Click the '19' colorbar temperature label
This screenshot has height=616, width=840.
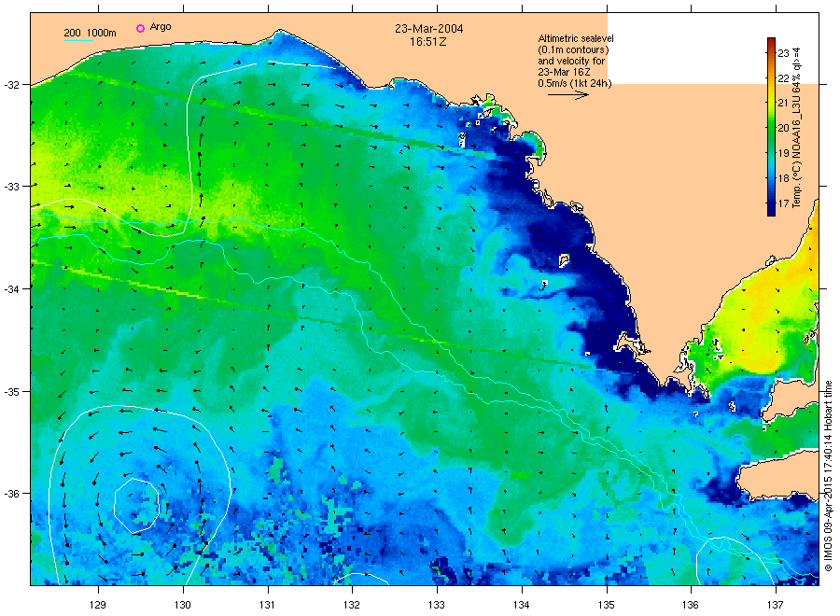tap(783, 153)
